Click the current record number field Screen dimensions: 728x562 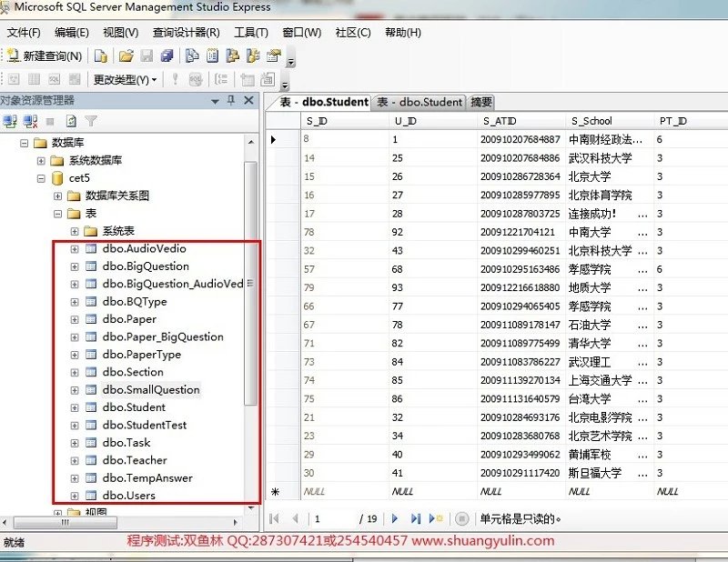333,518
